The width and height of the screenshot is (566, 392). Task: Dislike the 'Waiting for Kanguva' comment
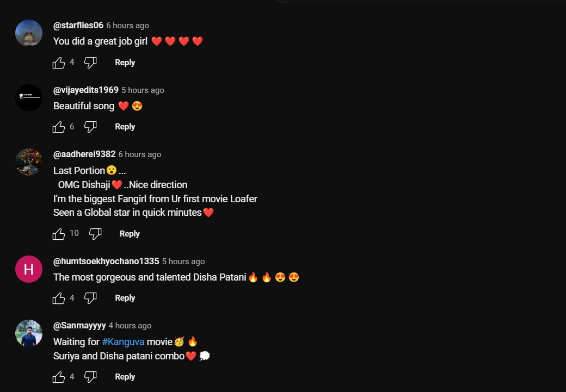90,377
